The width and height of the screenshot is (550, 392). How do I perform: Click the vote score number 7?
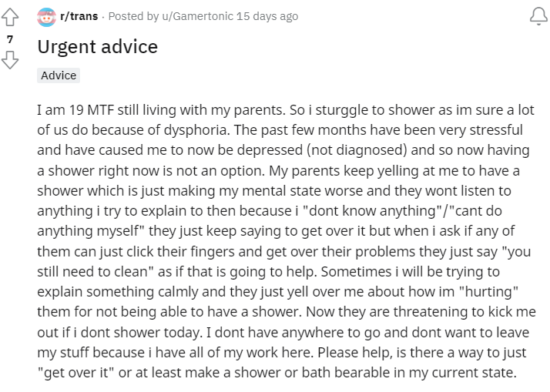coord(10,39)
